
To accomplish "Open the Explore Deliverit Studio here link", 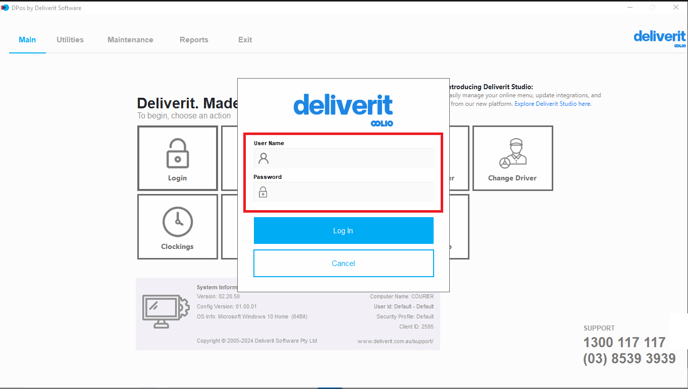I will point(552,104).
